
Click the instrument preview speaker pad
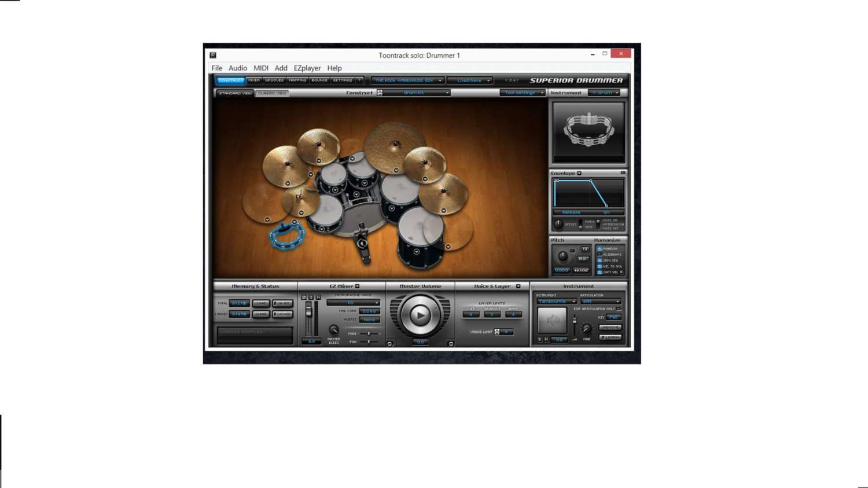coord(552,320)
